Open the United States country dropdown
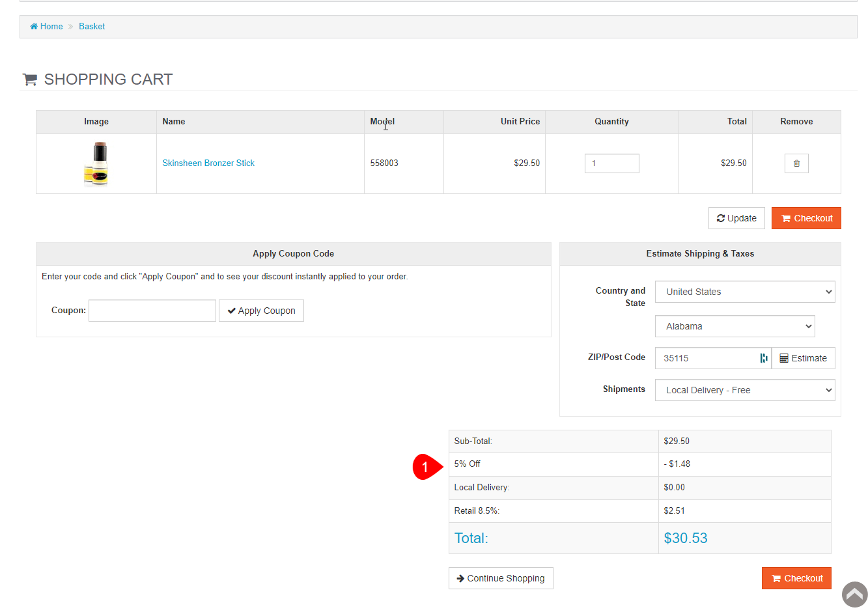Image resolution: width=868 pixels, height=614 pixels. 744,292
